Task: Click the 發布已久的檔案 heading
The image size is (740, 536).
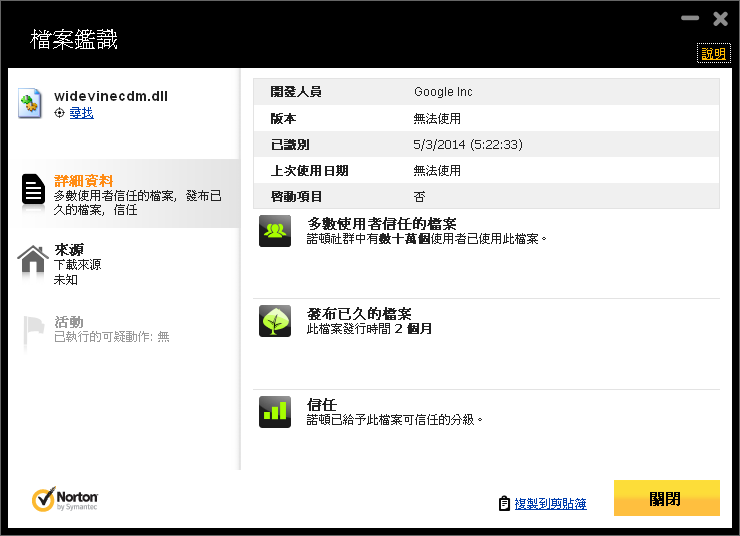Action: pos(359,314)
